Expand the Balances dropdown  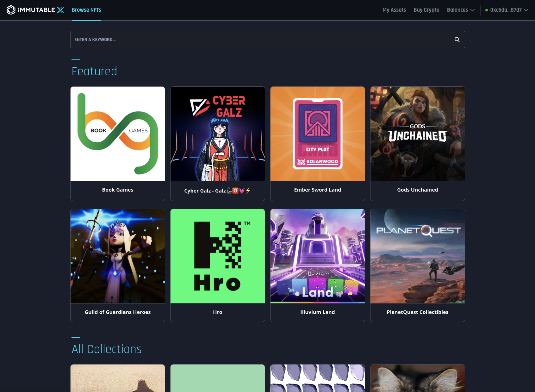461,10
